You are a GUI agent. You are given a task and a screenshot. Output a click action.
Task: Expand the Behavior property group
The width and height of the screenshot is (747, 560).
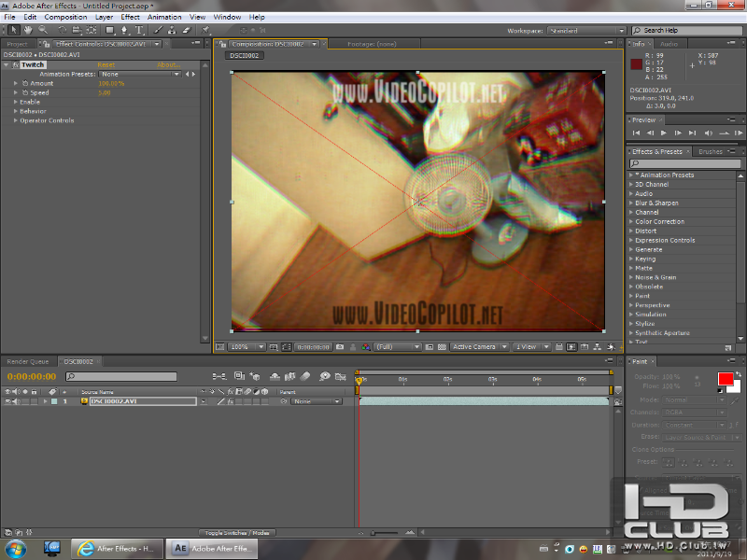(16, 111)
